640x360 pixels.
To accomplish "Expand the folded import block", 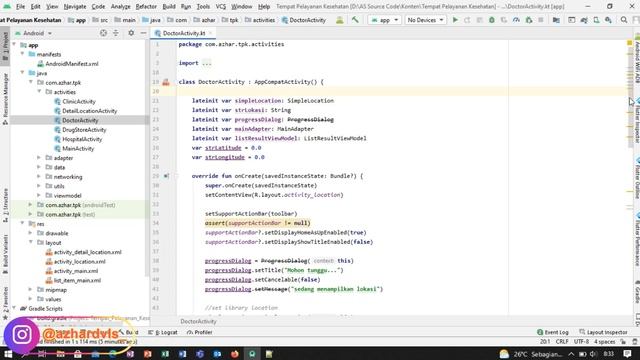I will click(x=207, y=63).
